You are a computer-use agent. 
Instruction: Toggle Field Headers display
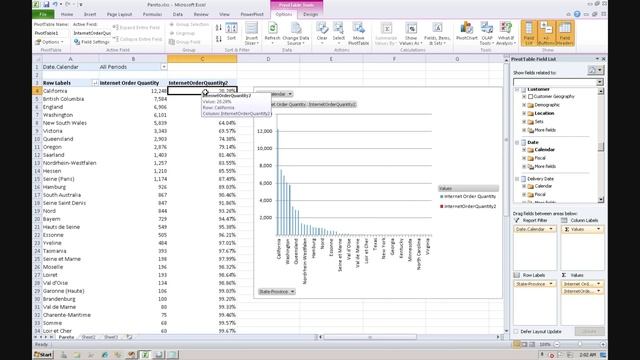click(565, 33)
